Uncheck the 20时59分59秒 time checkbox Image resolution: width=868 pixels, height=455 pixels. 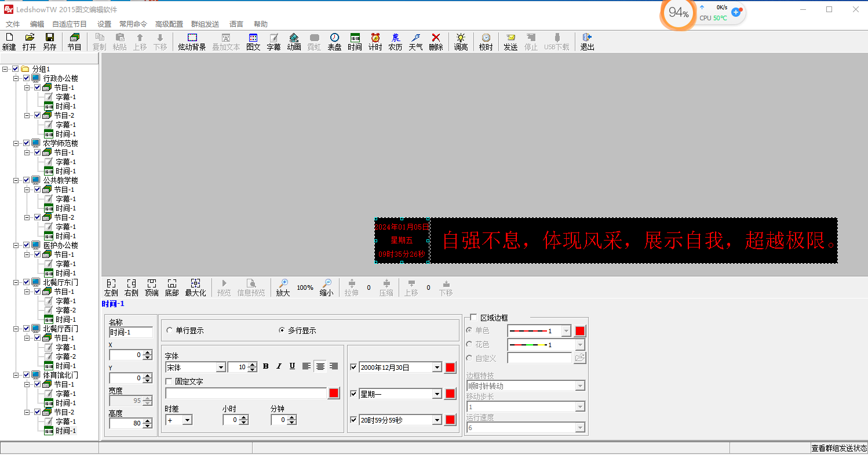coord(353,420)
